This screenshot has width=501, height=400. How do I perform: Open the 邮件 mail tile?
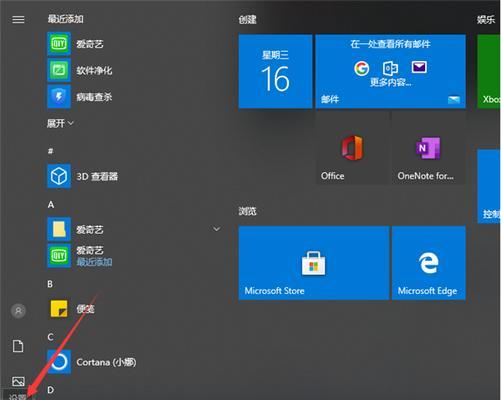point(390,72)
